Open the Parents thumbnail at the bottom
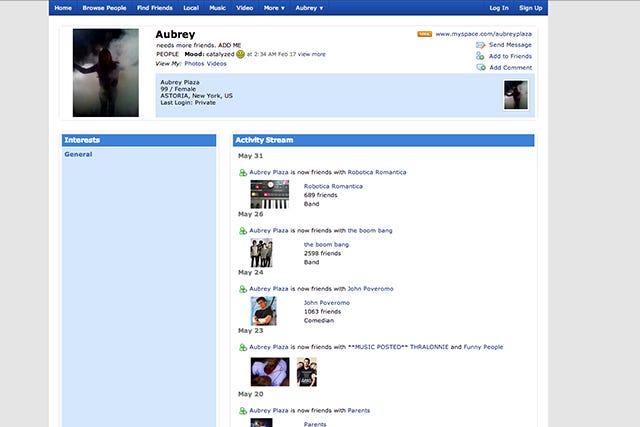Image resolution: width=640 pixels, height=427 pixels. click(261, 423)
